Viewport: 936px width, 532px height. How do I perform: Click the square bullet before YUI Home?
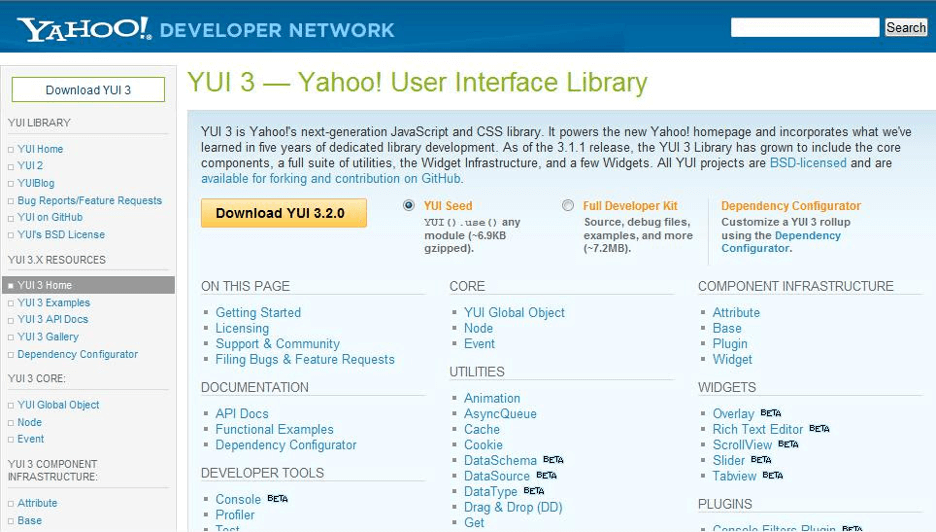[x=11, y=150]
